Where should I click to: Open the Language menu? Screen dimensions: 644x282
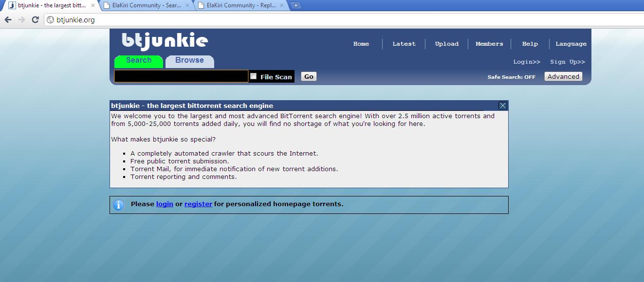click(x=571, y=44)
